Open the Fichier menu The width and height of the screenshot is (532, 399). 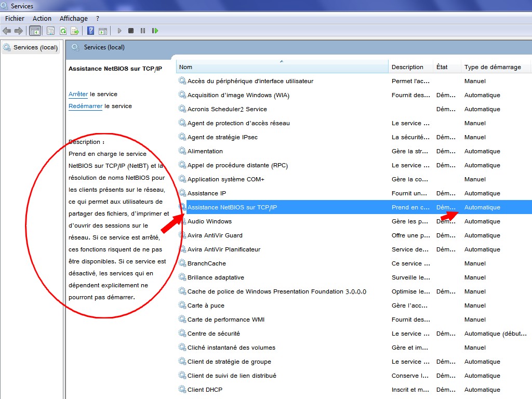point(15,18)
